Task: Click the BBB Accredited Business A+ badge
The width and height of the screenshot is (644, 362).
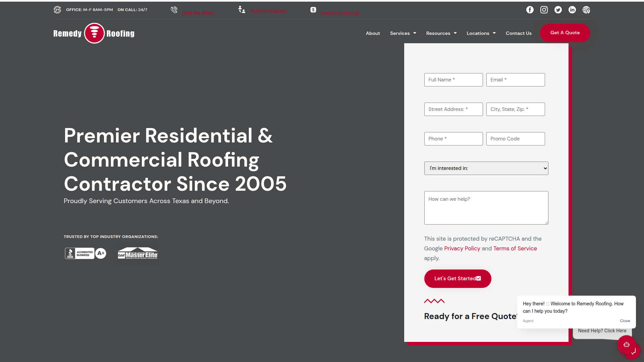Action: click(x=86, y=253)
